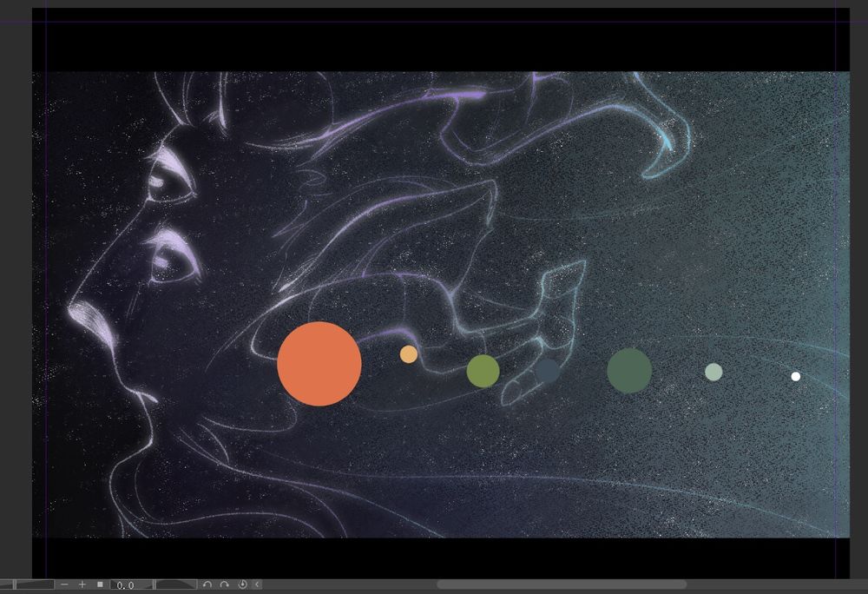This screenshot has width=868, height=594.
Task: Click the left chevron beside the rotation controls
Action: click(x=258, y=584)
